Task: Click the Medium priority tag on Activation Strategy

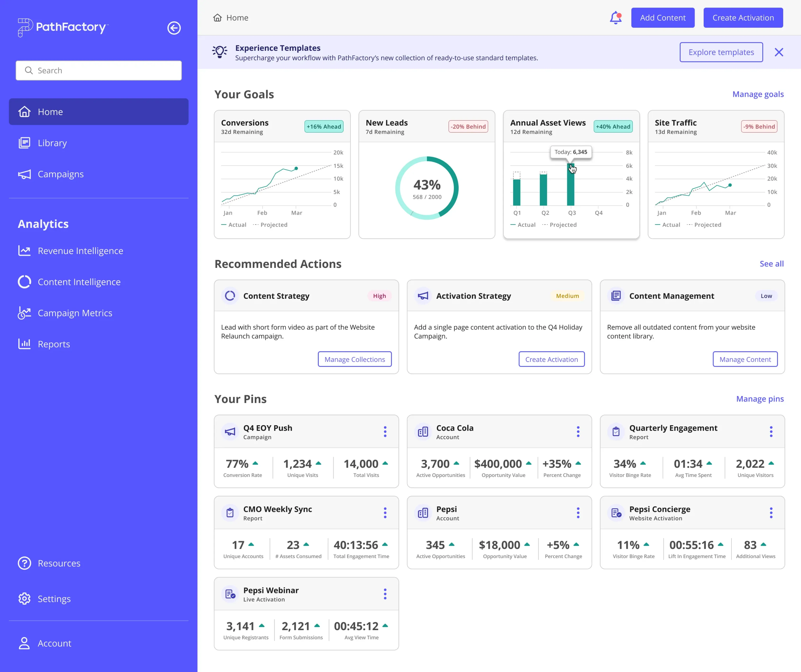Action: click(567, 296)
